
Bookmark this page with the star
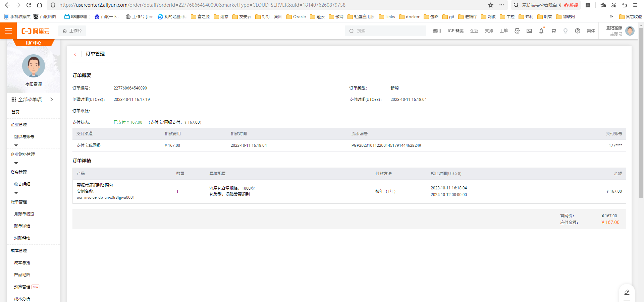click(491, 5)
